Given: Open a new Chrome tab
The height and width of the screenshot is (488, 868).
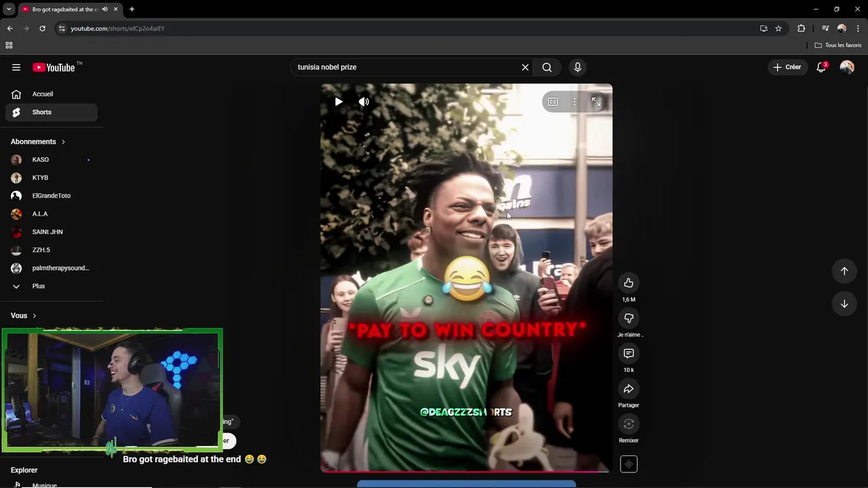Looking at the screenshot, I should (x=132, y=9).
